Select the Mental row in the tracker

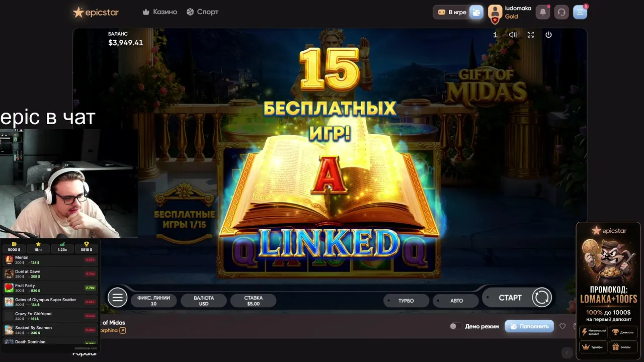tap(50, 260)
